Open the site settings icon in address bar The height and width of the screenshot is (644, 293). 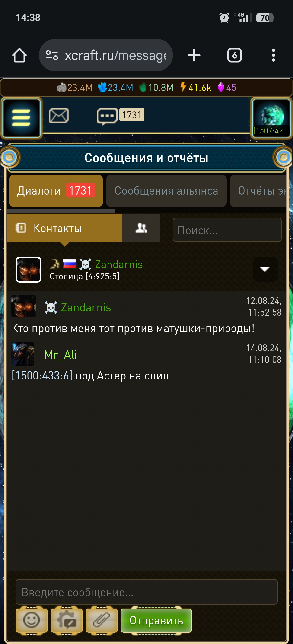[x=52, y=55]
